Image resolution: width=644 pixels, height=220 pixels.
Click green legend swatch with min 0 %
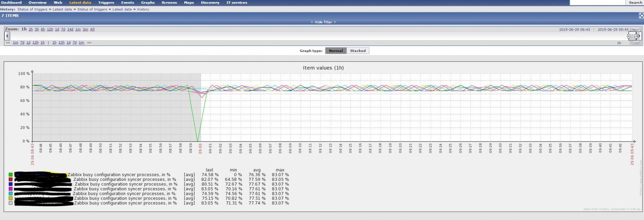point(10,174)
